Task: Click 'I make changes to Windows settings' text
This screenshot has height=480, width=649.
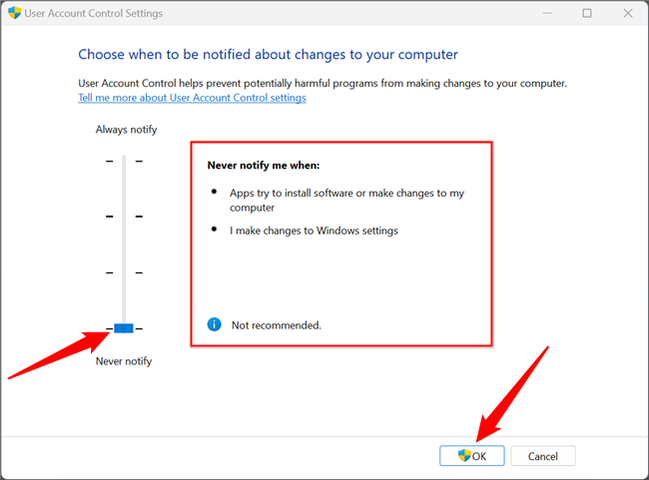Action: tap(314, 230)
